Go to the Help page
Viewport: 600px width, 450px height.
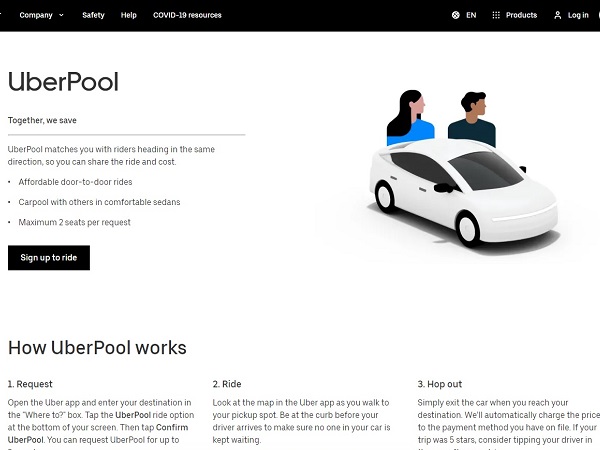(x=129, y=15)
